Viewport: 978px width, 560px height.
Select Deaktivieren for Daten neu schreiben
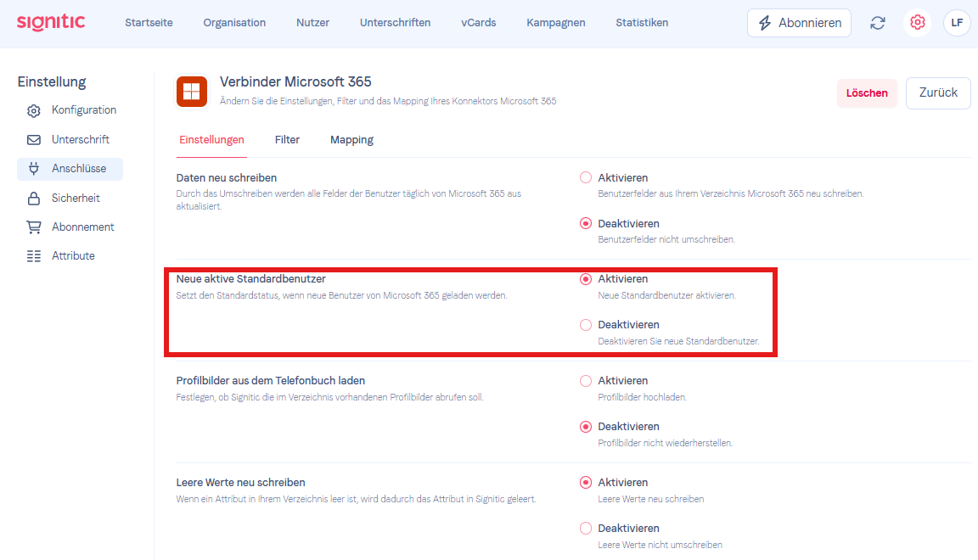(586, 223)
